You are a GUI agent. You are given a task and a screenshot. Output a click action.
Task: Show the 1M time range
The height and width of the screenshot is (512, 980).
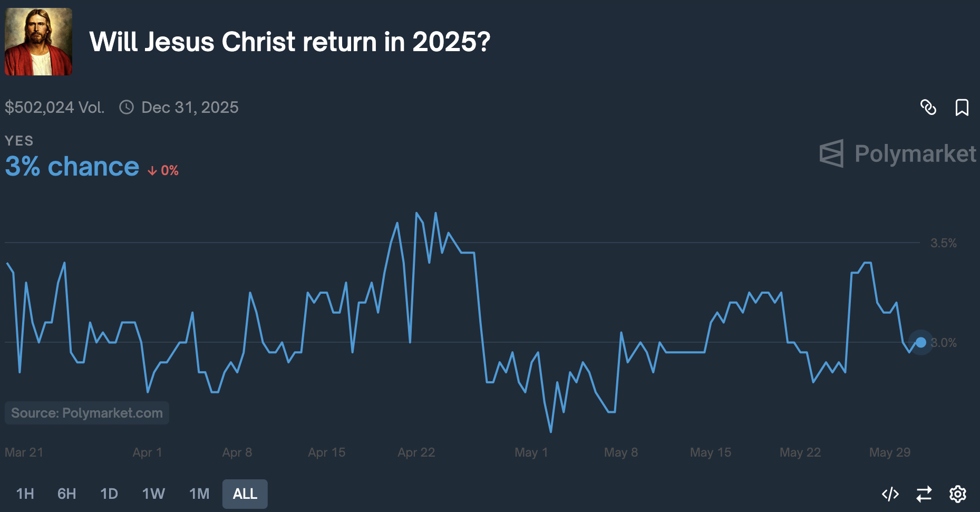coord(199,494)
